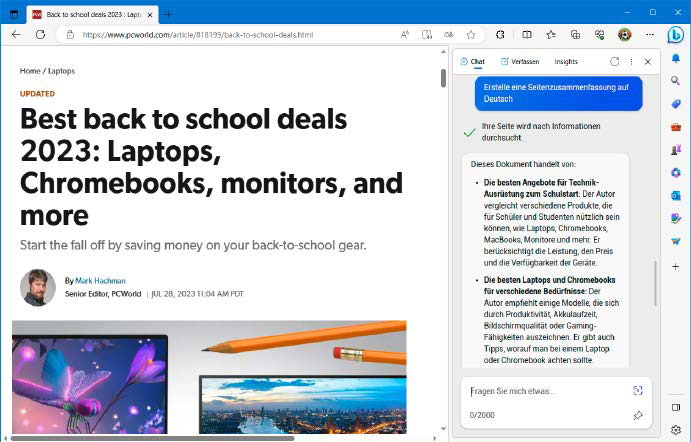This screenshot has height=442, width=691.
Task: Click the 0/2000 character counter
Action: tap(482, 415)
